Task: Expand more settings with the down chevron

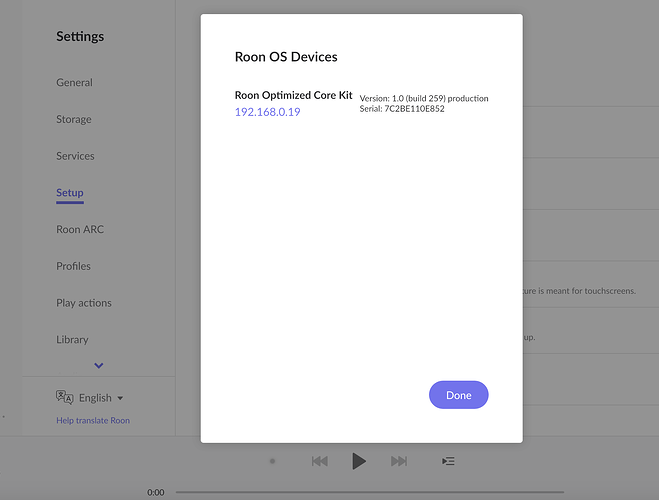Action: 99,366
